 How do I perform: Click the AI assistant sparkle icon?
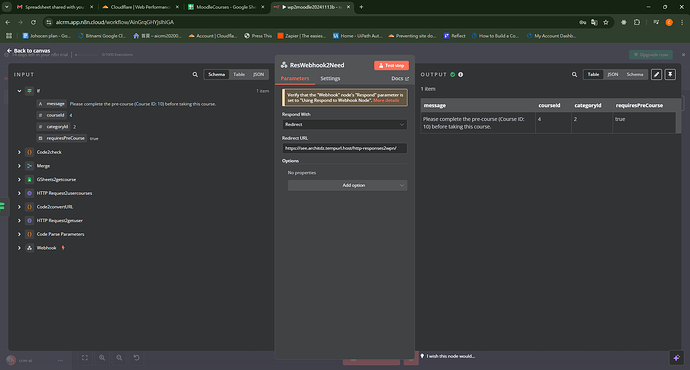pyautogui.click(x=676, y=358)
